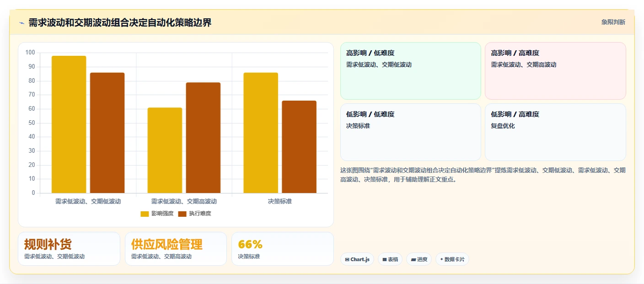Click the chart title 需求波动和交期波动组合决定自动化策略边界
644x284 pixels.
120,23
